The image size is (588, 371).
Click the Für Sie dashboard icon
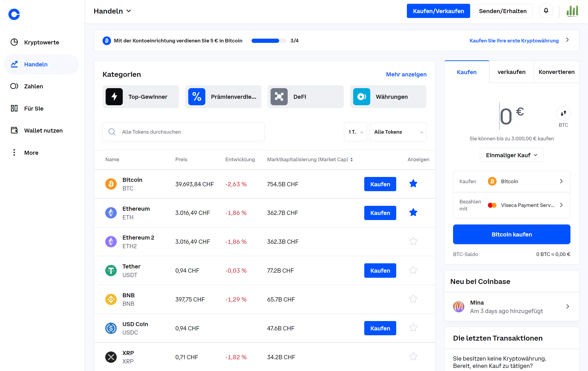[14, 108]
